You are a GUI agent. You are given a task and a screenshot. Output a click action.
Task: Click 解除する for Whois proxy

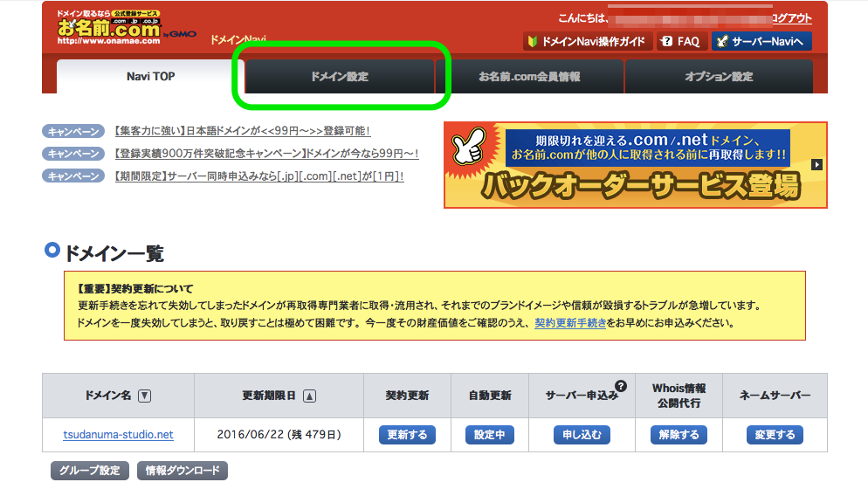pyautogui.click(x=679, y=435)
